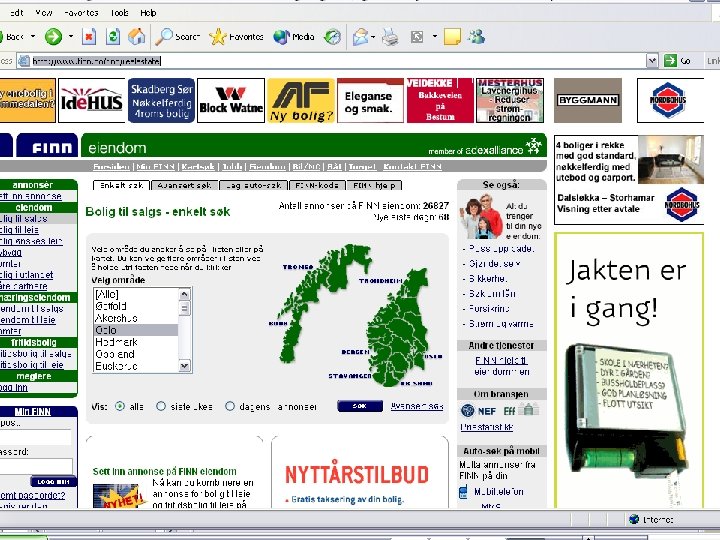The height and width of the screenshot is (540, 720).
Task: Click the Block Watne banner ad
Action: point(231,101)
